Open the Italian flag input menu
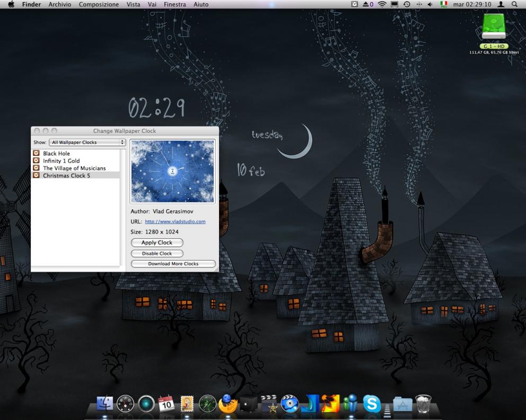This screenshot has height=420, width=526. (444, 4)
